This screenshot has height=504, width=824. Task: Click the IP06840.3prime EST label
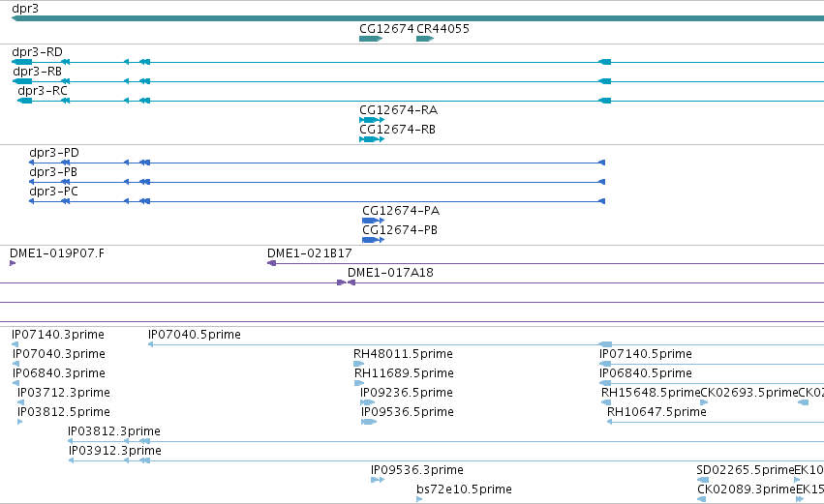[x=59, y=373]
